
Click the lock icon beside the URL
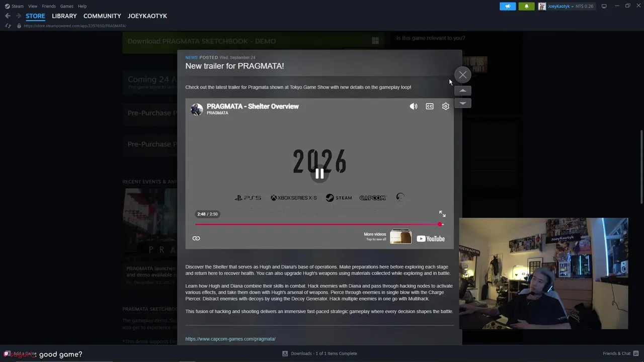coord(19,26)
